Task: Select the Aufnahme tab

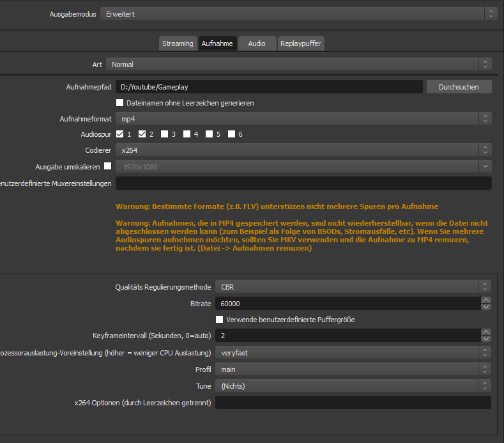Action: (x=217, y=43)
